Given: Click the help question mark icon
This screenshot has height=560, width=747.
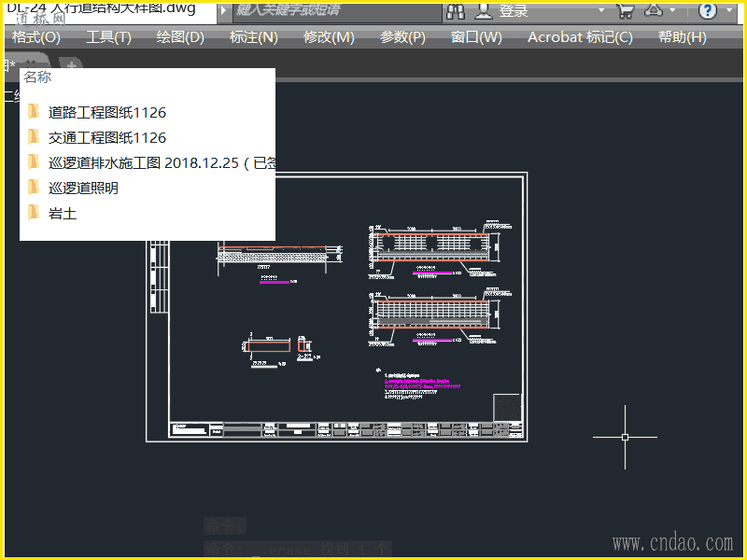Looking at the screenshot, I should point(708,10).
